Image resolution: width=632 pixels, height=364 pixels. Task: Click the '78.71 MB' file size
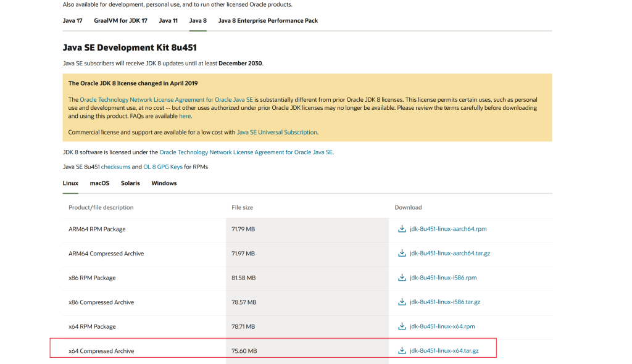[x=243, y=326]
